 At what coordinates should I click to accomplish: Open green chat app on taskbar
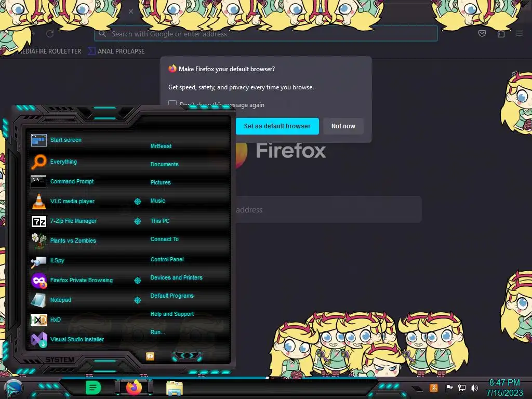94,388
